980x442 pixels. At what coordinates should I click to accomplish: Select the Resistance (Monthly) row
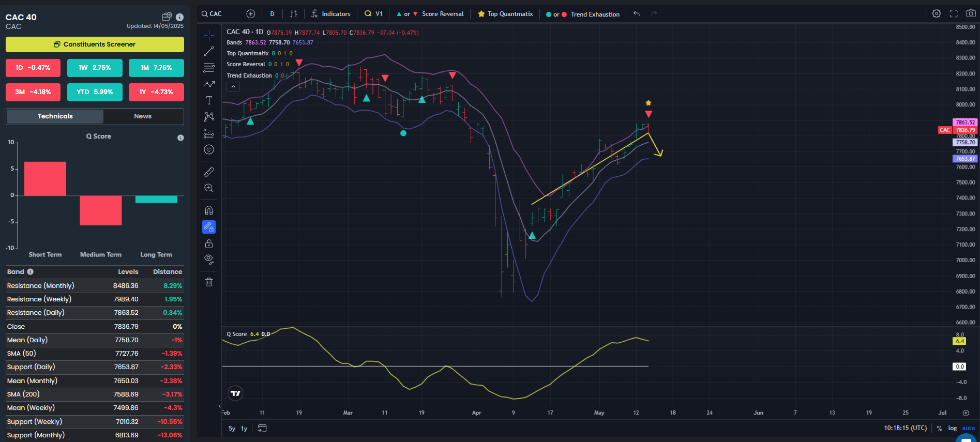(x=95, y=286)
